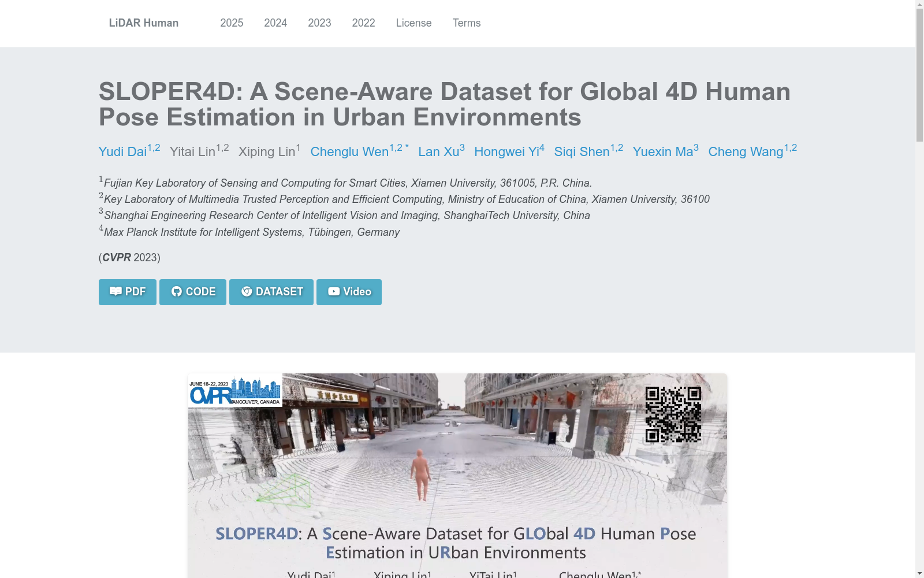Open the Terms navigation item
The height and width of the screenshot is (578, 924).
click(467, 23)
